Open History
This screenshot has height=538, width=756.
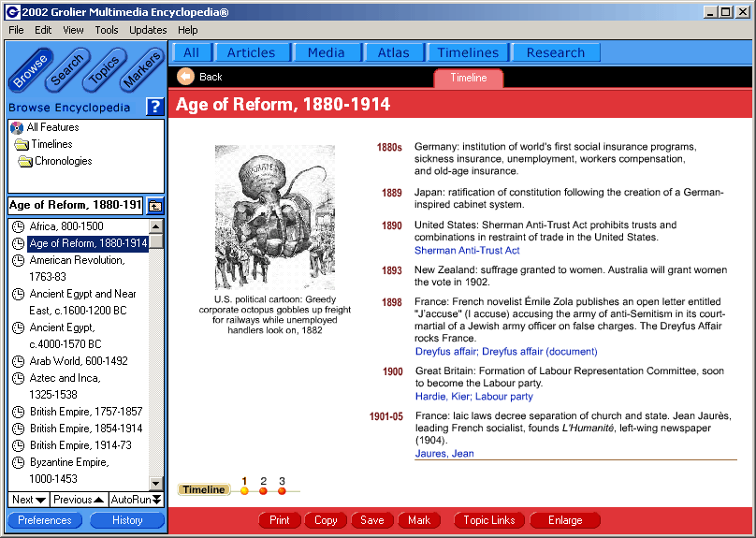(127, 520)
